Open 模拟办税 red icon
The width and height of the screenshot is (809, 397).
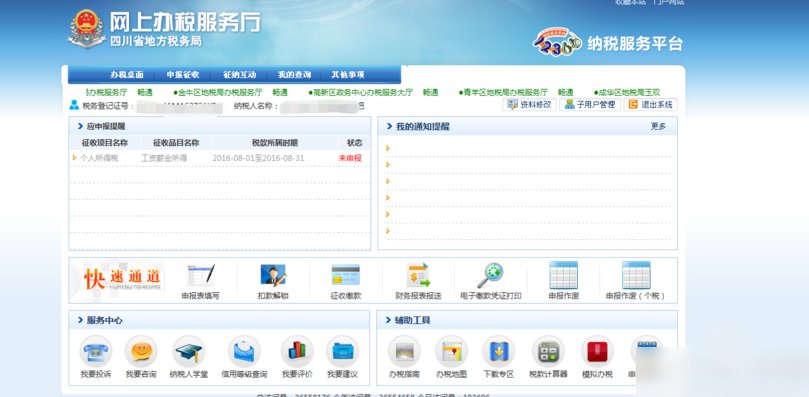point(597,352)
